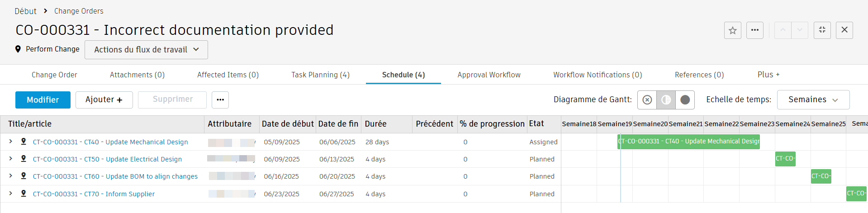The height and width of the screenshot is (213, 868).
Task: Switch Gantt diagram to half-view mode
Action: pos(666,100)
